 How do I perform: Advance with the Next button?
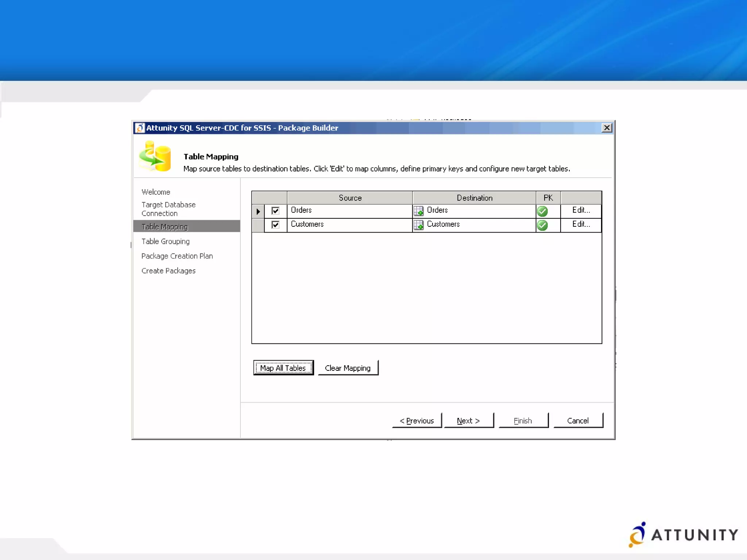pyautogui.click(x=469, y=420)
